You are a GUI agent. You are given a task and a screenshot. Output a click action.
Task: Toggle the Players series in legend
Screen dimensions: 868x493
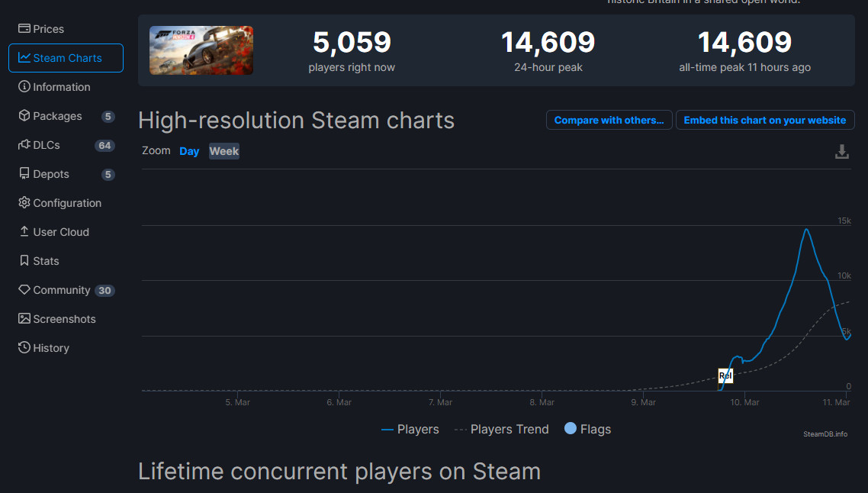410,430
